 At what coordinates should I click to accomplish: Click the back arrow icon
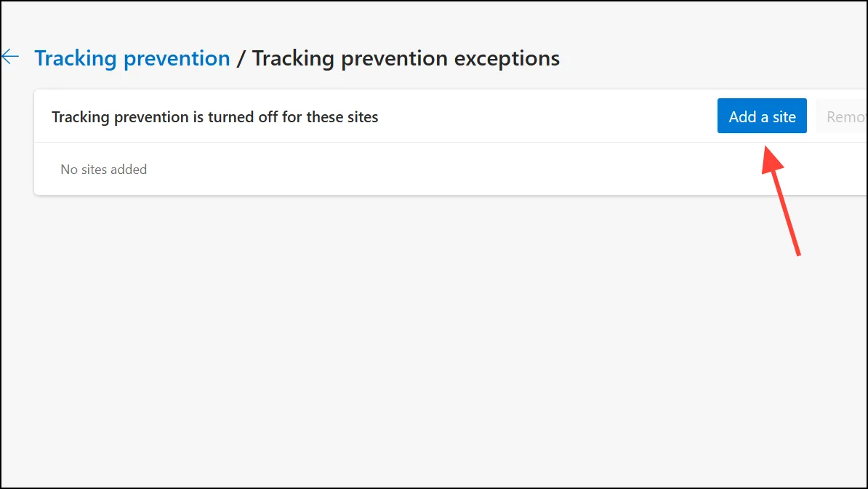pos(10,57)
